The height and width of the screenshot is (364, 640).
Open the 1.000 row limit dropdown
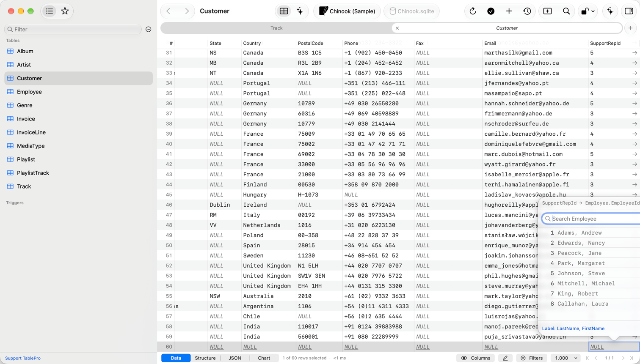tap(566, 358)
